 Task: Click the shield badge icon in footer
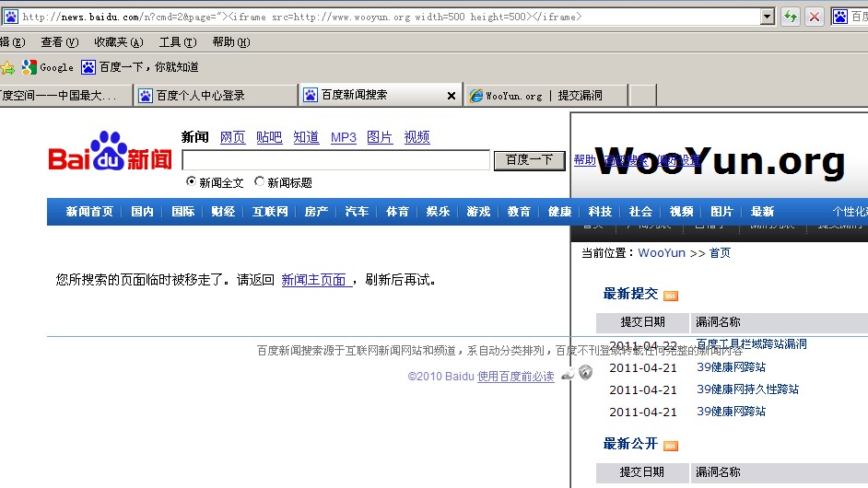coord(586,372)
